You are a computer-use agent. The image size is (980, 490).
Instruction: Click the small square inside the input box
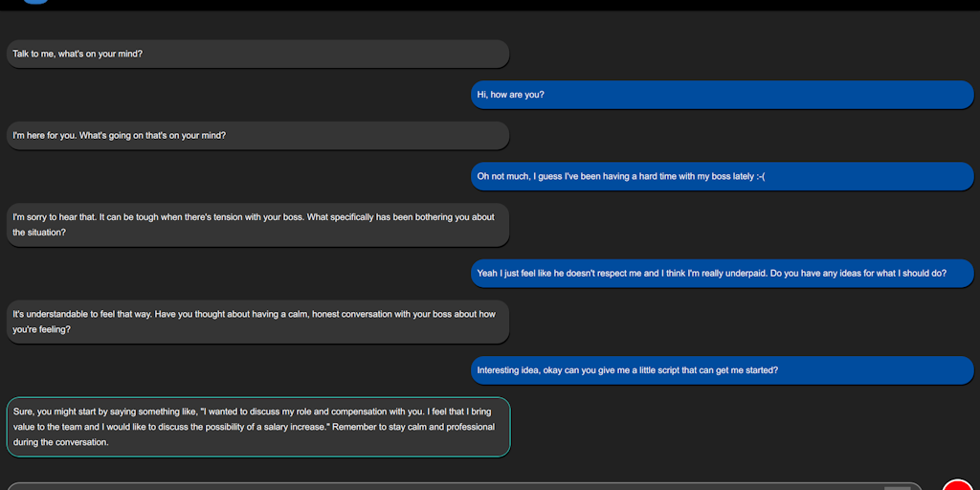898,487
